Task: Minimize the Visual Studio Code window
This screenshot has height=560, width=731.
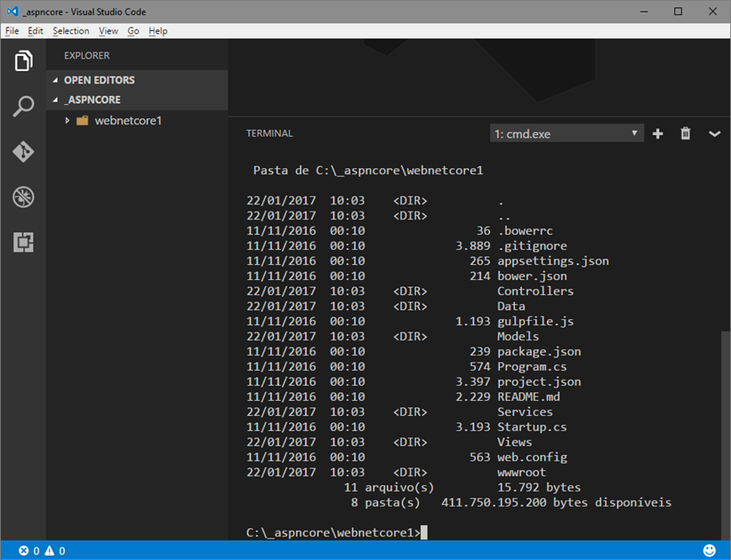Action: click(x=644, y=12)
